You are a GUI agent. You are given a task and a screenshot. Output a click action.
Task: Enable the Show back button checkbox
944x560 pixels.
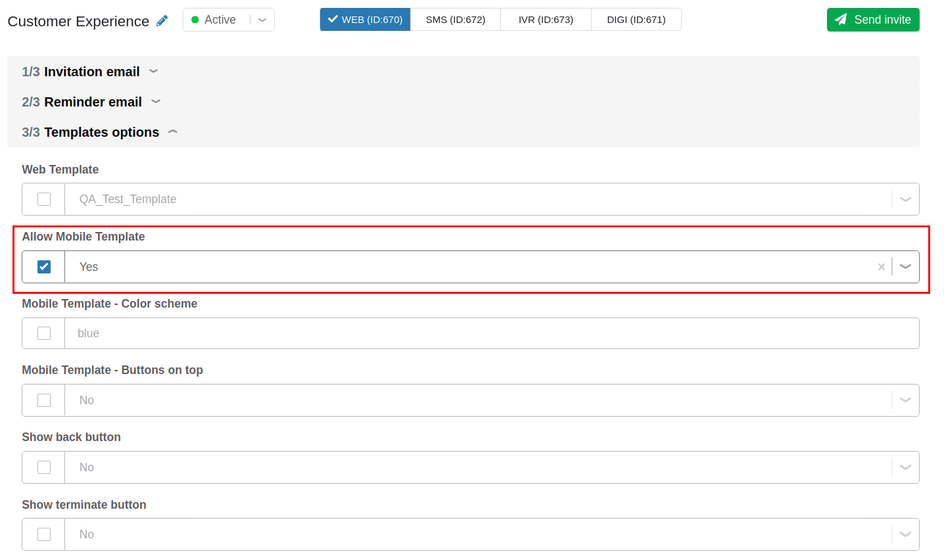pos(44,467)
